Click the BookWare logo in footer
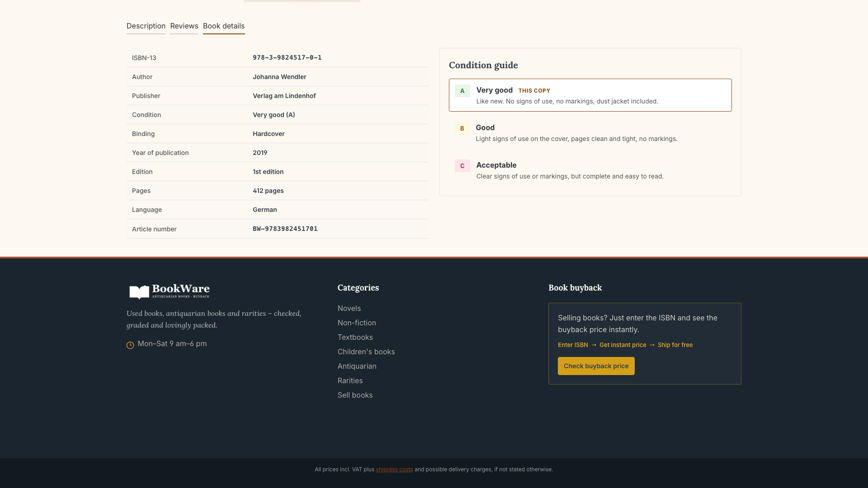 click(x=170, y=292)
